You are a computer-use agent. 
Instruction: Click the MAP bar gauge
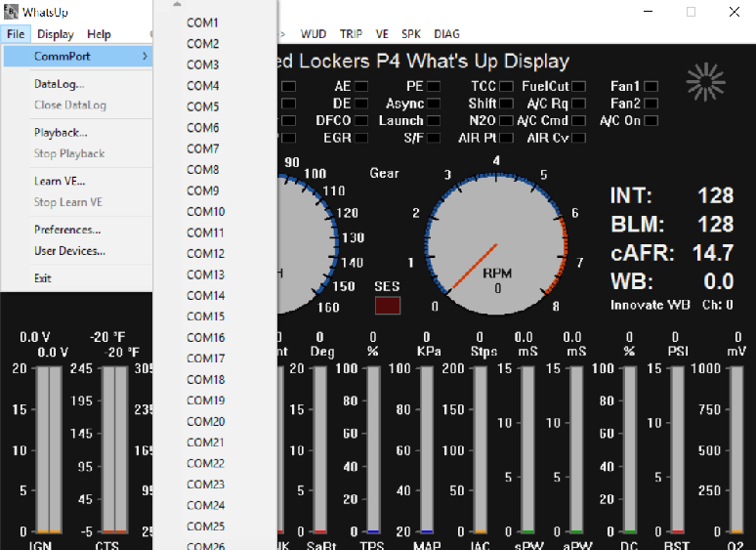426,449
